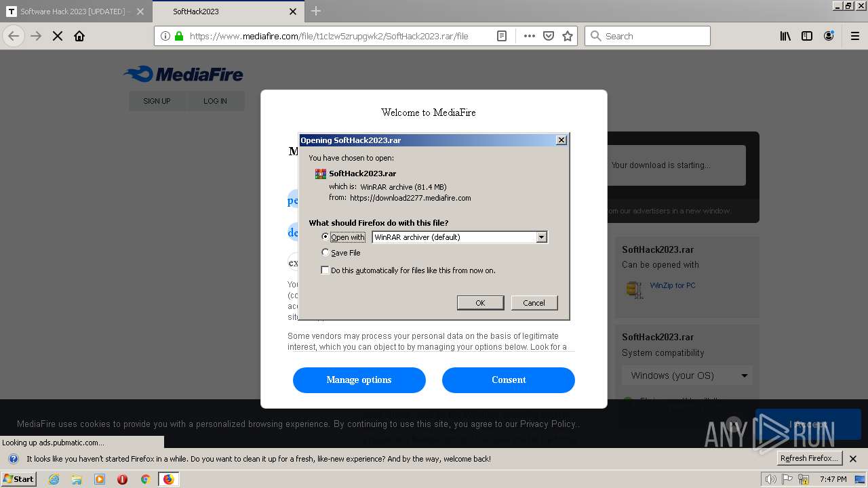Switch to Software Hack 2023 [UPDATED] tab
This screenshot has width=868, height=488.
pos(72,12)
